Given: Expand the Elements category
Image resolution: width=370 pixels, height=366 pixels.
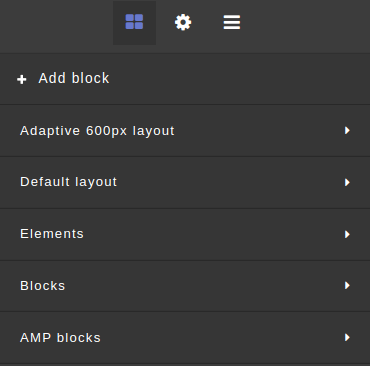Looking at the screenshot, I should click(x=185, y=234).
